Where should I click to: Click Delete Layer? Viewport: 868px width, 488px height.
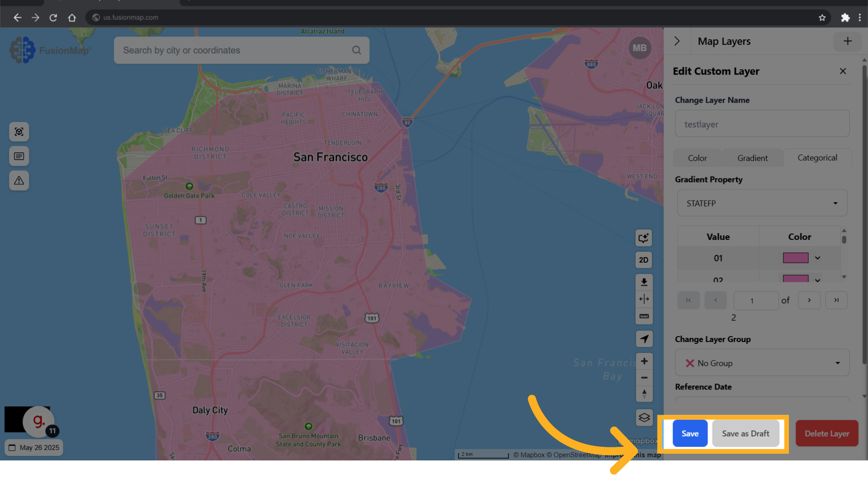point(827,433)
